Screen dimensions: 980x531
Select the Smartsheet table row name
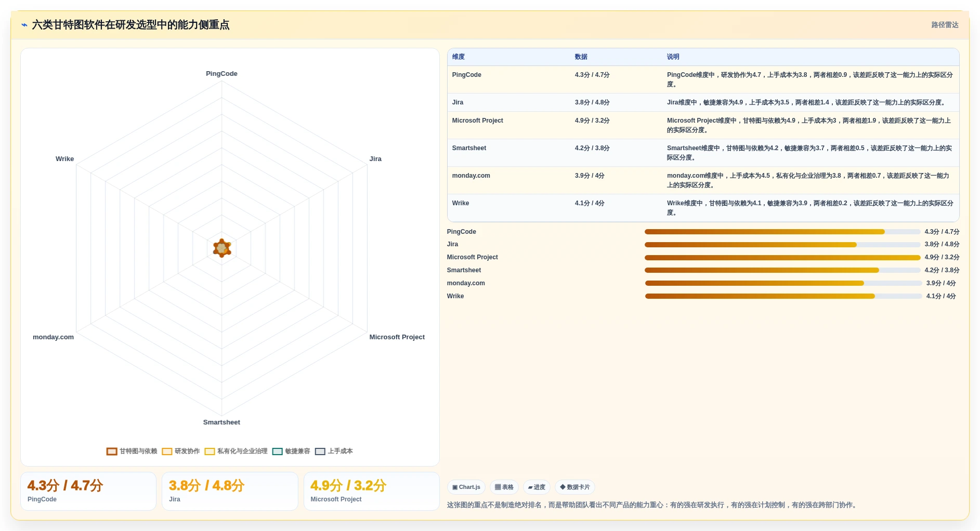[469, 148]
